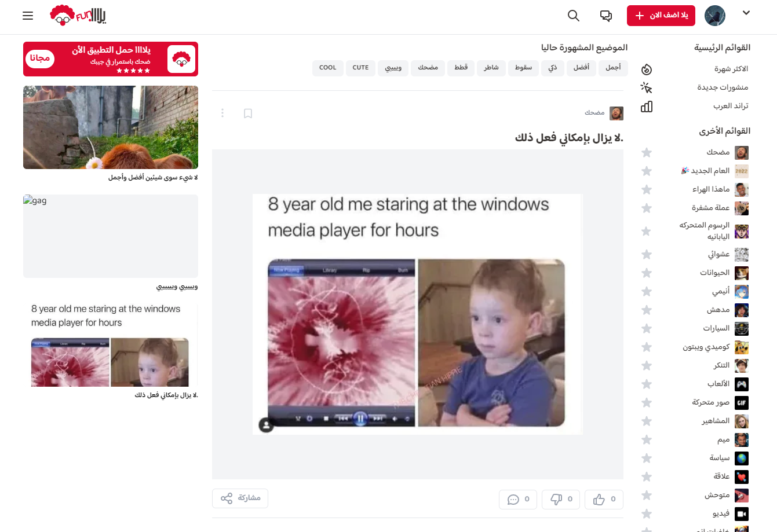Open the chat messages icon
Viewport: 777px width, 532px height.
click(606, 16)
